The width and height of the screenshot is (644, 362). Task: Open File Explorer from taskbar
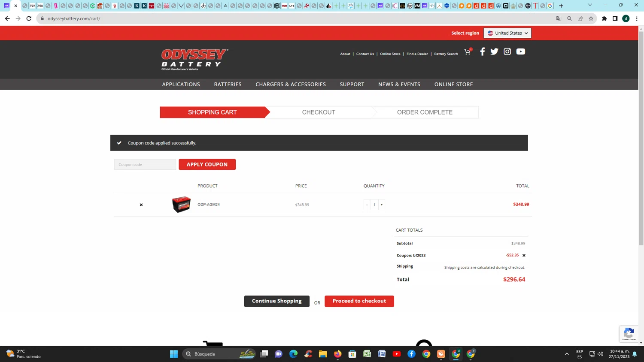coord(323,354)
